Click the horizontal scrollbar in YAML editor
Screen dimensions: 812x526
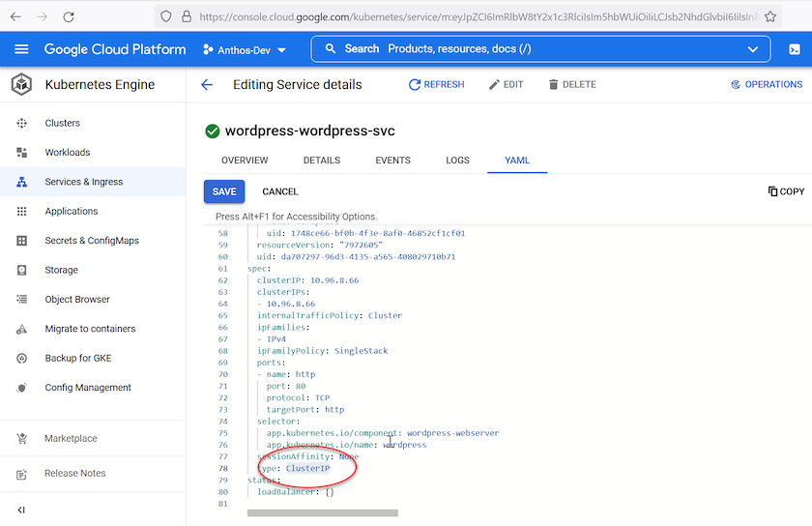click(x=322, y=512)
